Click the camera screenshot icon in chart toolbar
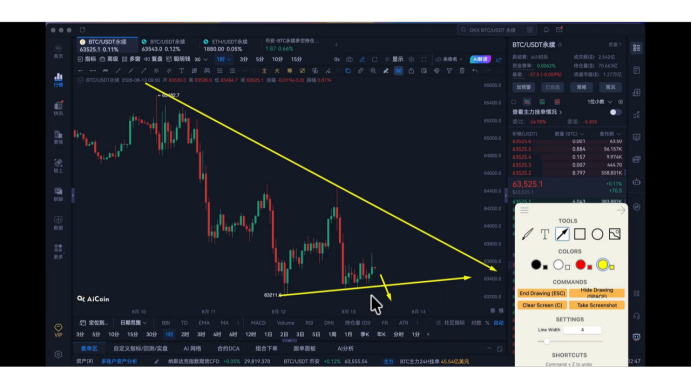 pyautogui.click(x=350, y=59)
